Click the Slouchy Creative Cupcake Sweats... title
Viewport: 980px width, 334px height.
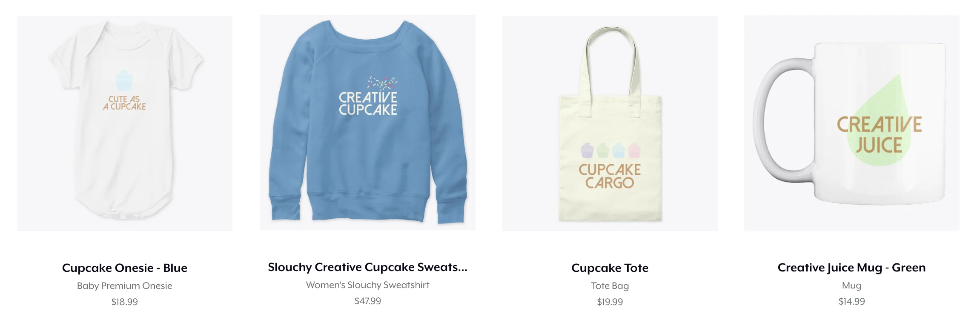[x=368, y=267]
